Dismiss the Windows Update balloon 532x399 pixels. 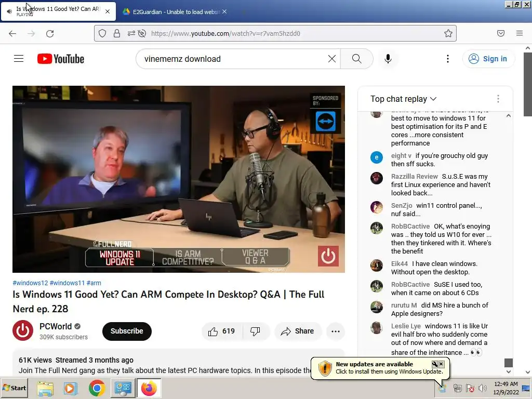[441, 364]
